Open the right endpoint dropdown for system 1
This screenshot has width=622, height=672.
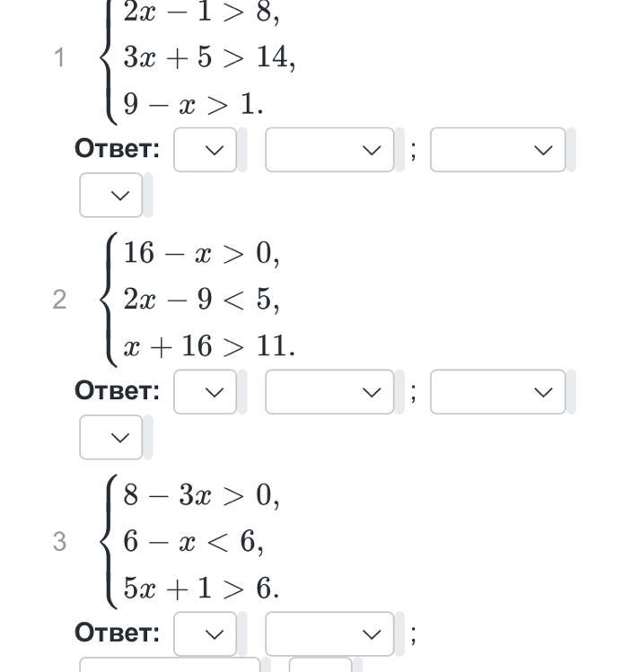(x=497, y=150)
